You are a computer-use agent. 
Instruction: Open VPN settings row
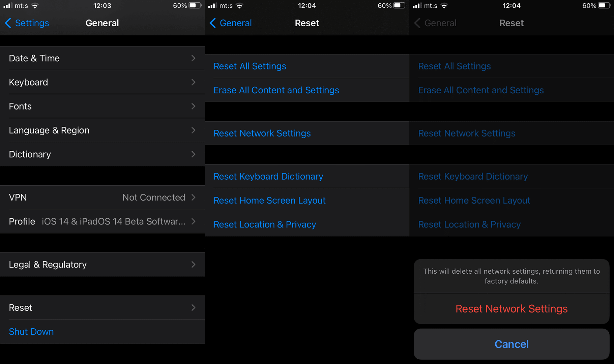(x=102, y=197)
